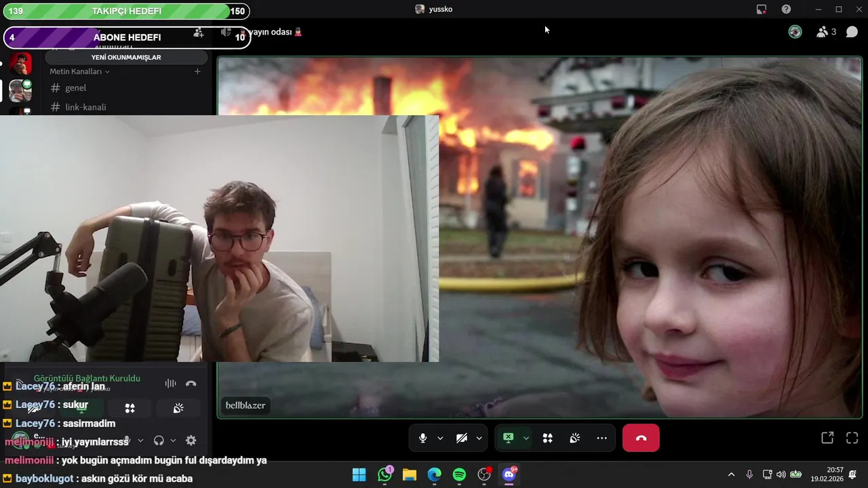Open Microsoft Edge from taskbar
Screen dimensions: 868x488
click(x=434, y=474)
